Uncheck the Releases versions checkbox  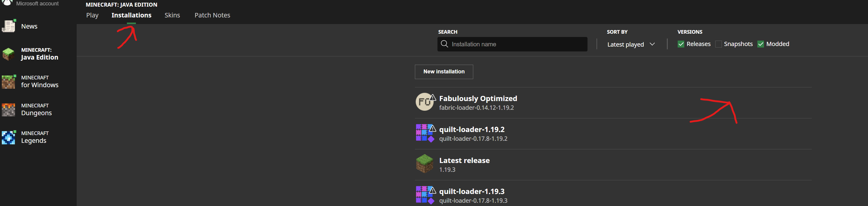[x=681, y=44]
